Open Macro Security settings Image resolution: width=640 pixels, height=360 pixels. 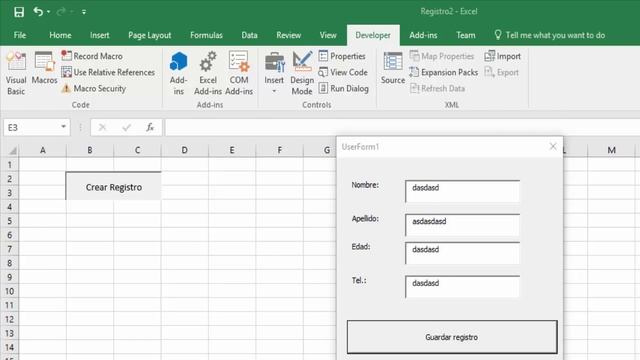tap(94, 88)
